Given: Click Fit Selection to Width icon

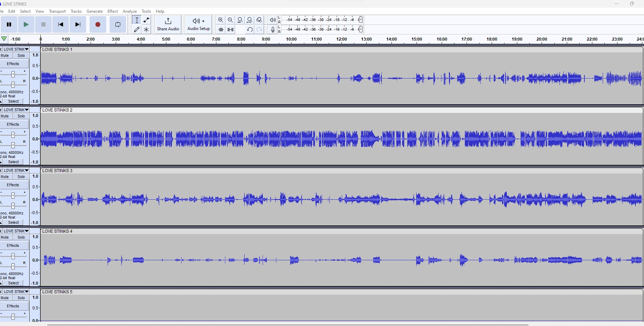Looking at the screenshot, I should (x=240, y=20).
